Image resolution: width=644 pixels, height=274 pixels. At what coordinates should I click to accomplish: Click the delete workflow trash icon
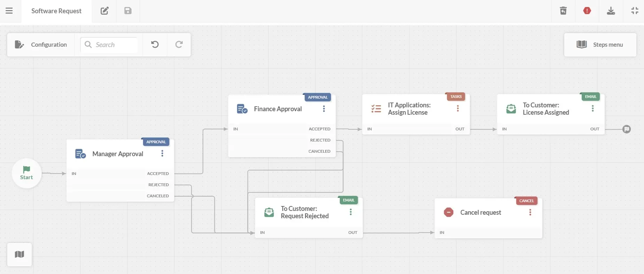(563, 11)
